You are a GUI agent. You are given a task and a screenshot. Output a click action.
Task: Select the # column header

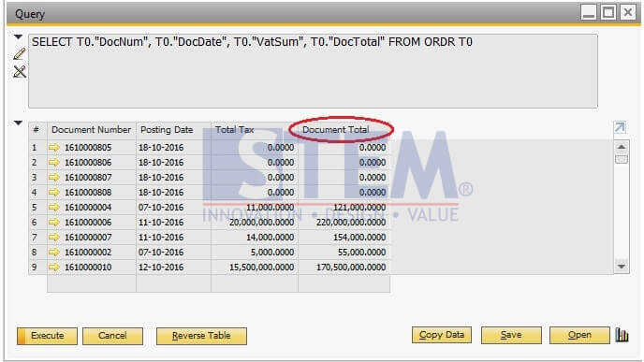click(37, 130)
